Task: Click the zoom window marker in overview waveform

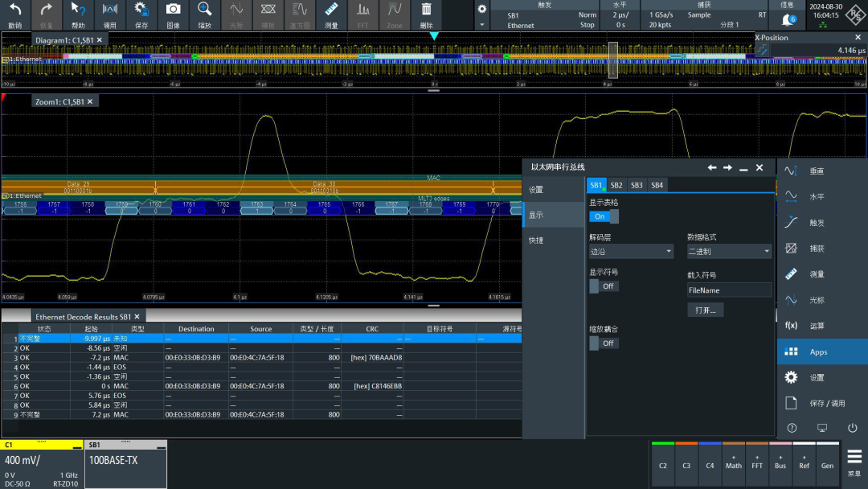Action: [x=612, y=60]
